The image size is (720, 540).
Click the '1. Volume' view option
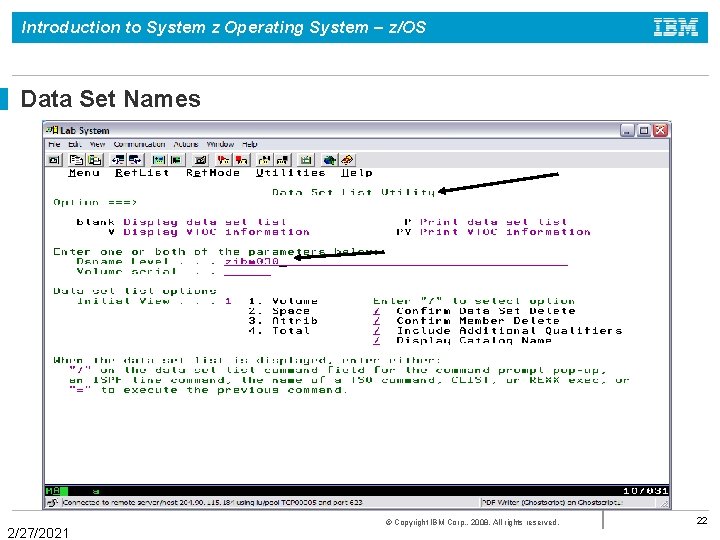283,301
